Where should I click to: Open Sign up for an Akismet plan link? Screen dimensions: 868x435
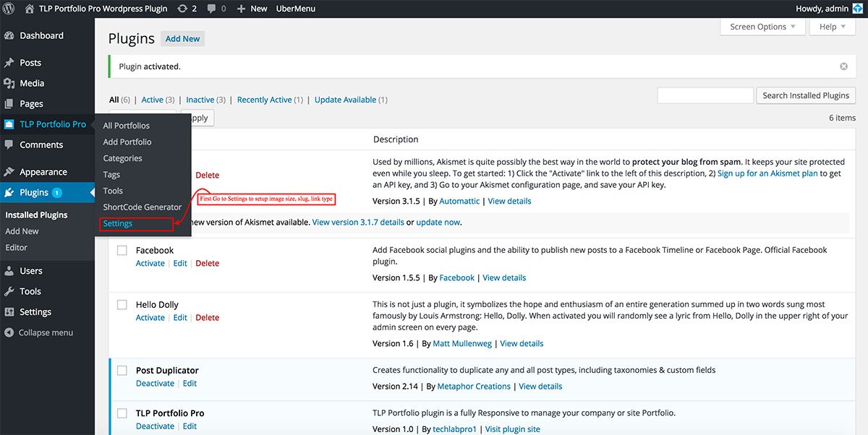pos(767,173)
